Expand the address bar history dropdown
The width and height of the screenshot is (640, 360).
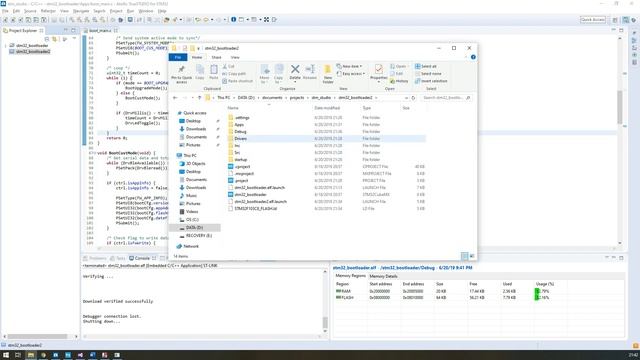coord(406,98)
